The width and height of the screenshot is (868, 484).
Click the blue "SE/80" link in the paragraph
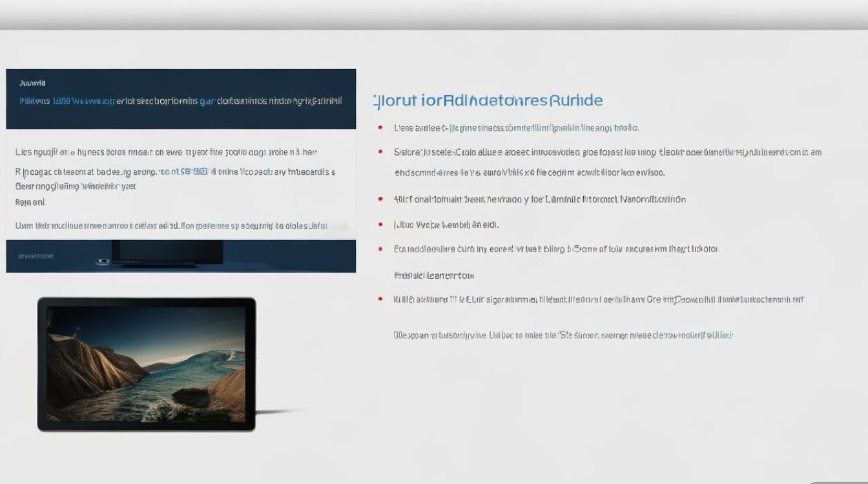coord(194,172)
